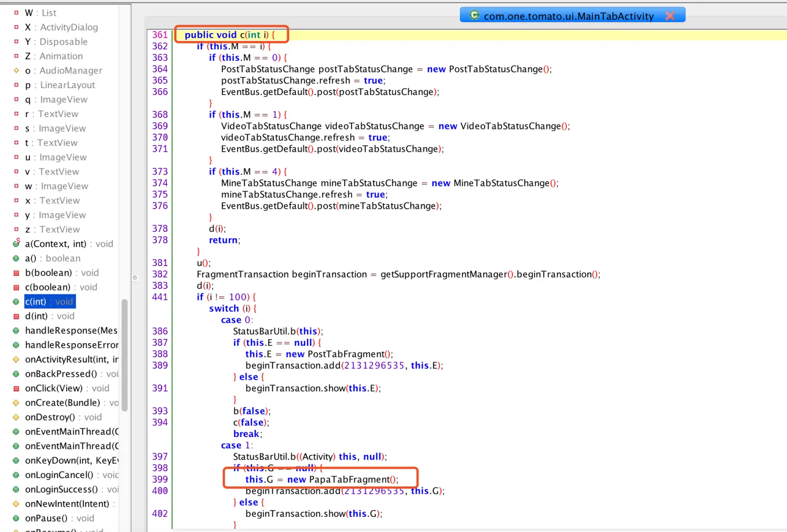Select field Z : Animation
Viewport: 787px width, 532px height.
pos(54,56)
